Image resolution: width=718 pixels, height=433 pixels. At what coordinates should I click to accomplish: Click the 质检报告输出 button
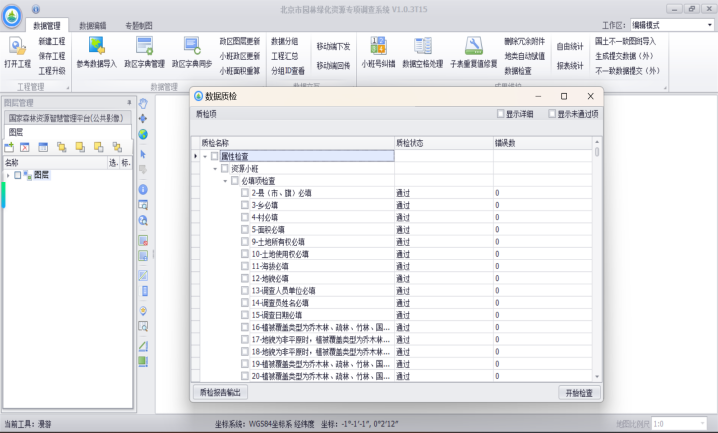click(219, 392)
